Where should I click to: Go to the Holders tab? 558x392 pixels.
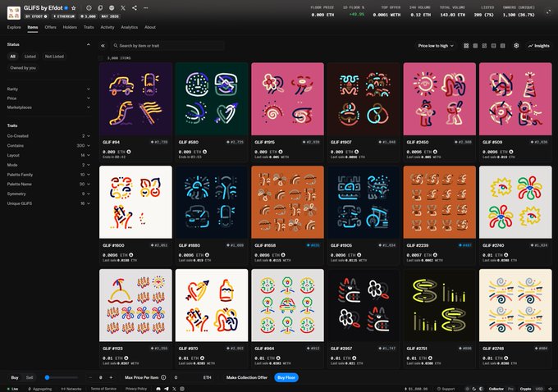click(x=70, y=27)
